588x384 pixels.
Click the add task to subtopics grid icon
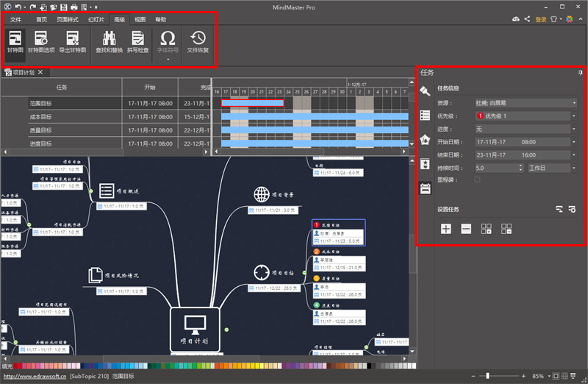(486, 229)
